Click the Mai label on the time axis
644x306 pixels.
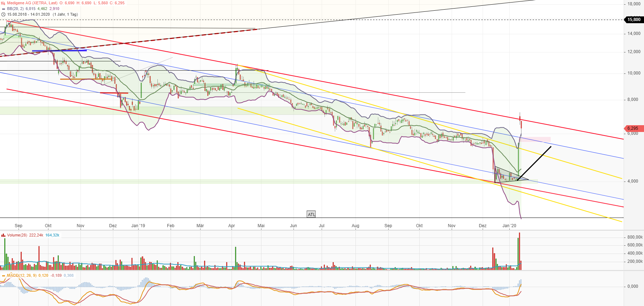click(261, 226)
